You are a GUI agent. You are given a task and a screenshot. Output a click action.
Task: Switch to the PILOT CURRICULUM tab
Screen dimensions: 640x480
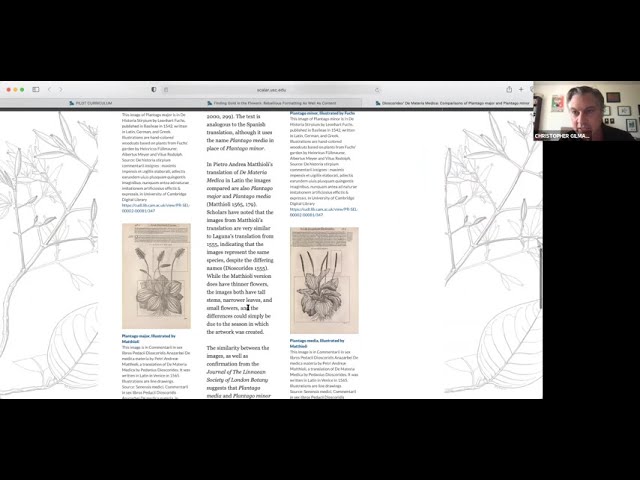pos(91,103)
